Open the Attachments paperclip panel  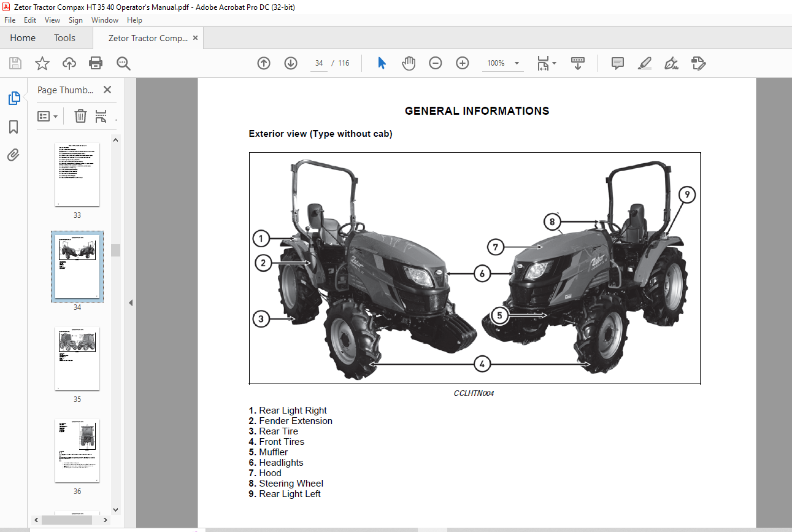click(x=13, y=155)
